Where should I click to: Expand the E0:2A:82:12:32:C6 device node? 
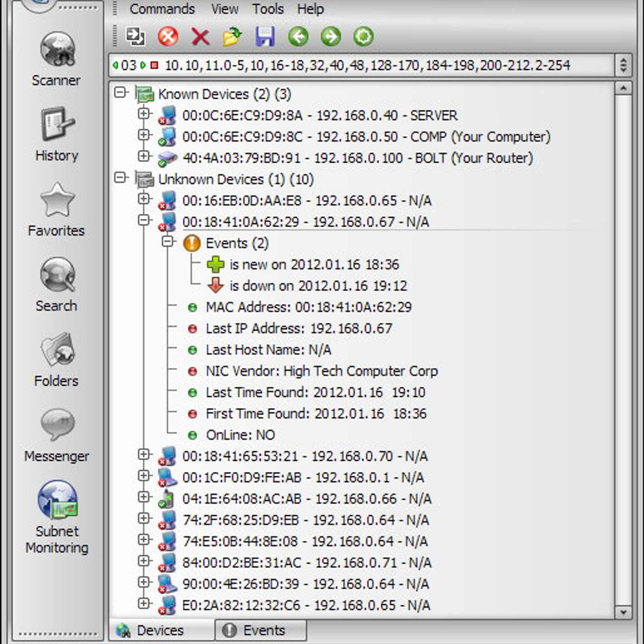pos(144,603)
